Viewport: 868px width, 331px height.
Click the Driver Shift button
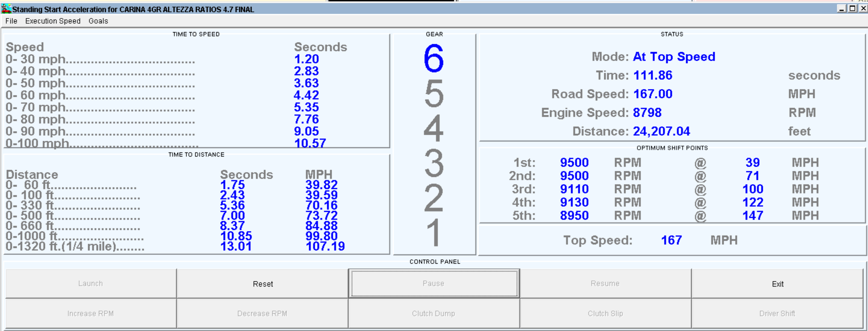777,313
